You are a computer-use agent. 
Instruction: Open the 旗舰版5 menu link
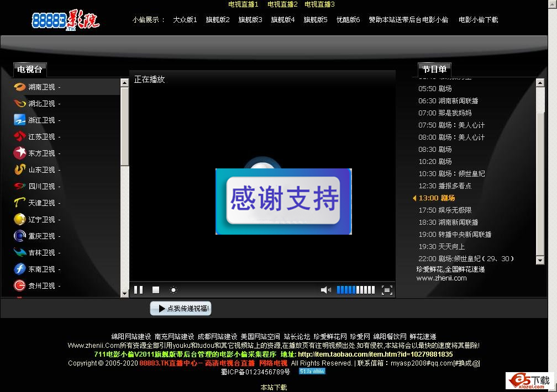316,19
